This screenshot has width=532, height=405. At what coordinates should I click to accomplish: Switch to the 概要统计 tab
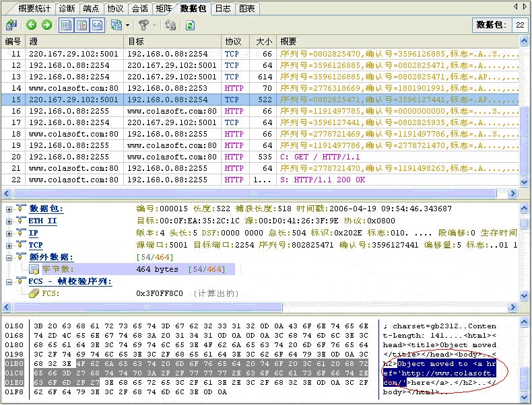(x=34, y=9)
